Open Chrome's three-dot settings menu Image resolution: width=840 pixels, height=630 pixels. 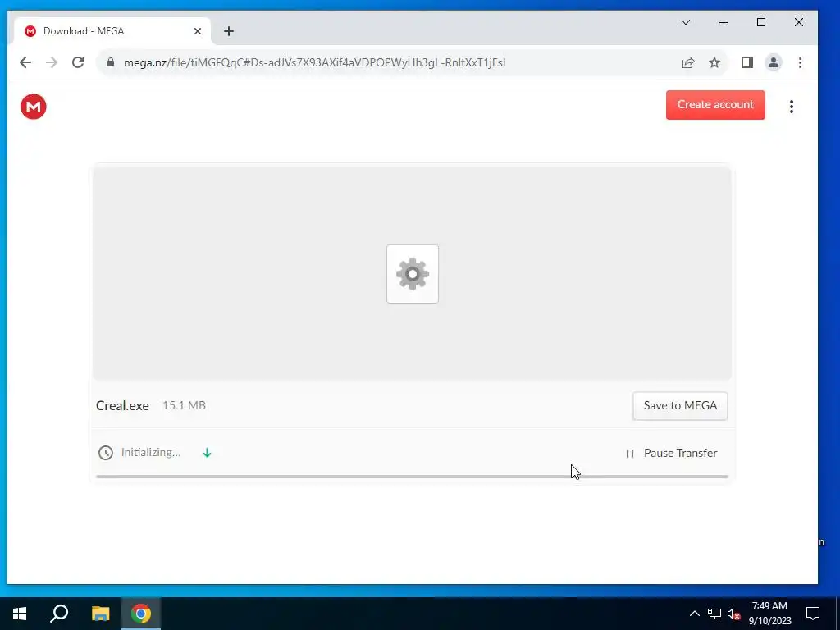coord(800,62)
